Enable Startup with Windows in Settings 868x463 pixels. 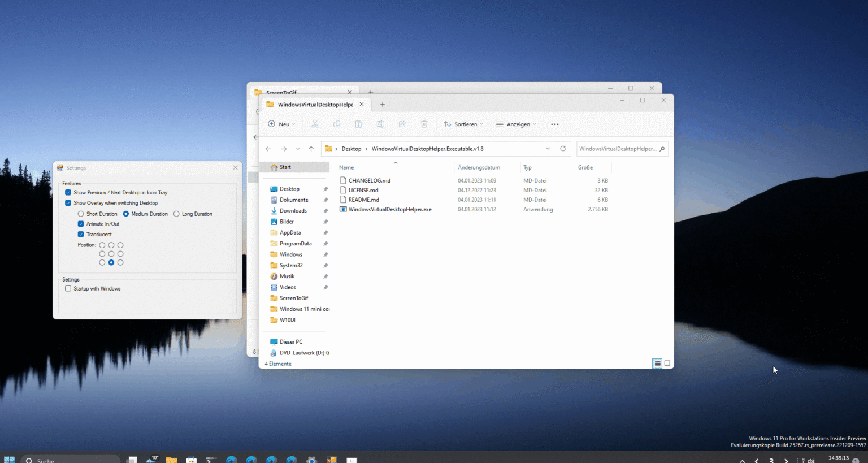pyautogui.click(x=68, y=288)
